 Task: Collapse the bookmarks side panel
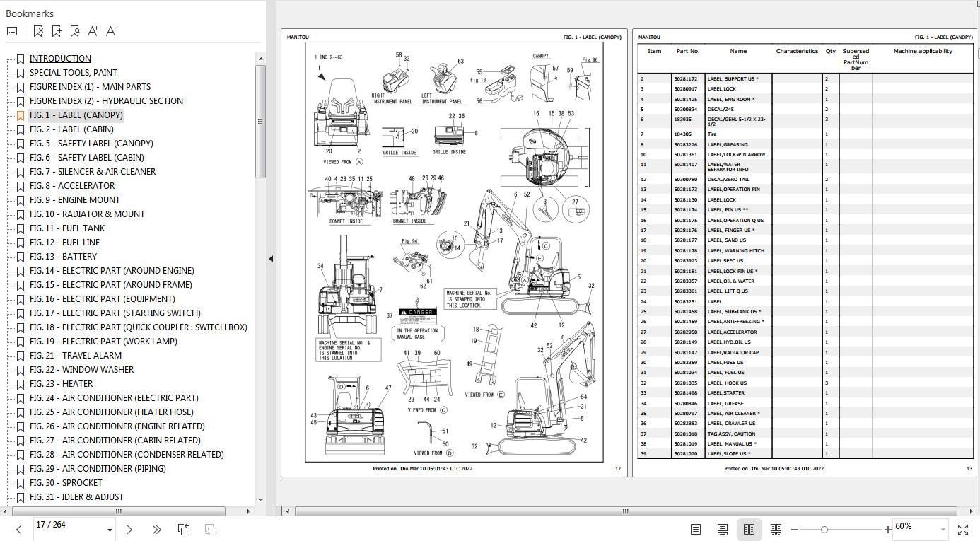[271, 259]
